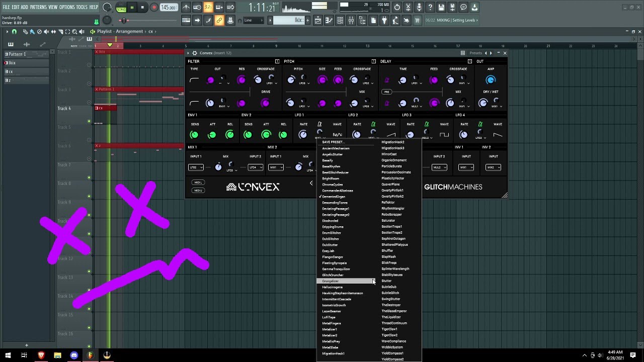Toggle the FILTER section enable square

tap(277, 61)
